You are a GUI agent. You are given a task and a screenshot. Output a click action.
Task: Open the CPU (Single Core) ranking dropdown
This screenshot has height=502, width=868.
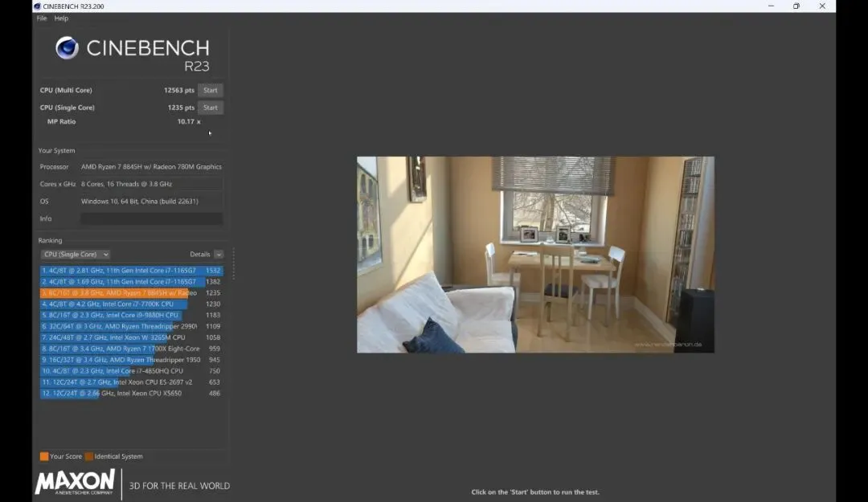76,255
